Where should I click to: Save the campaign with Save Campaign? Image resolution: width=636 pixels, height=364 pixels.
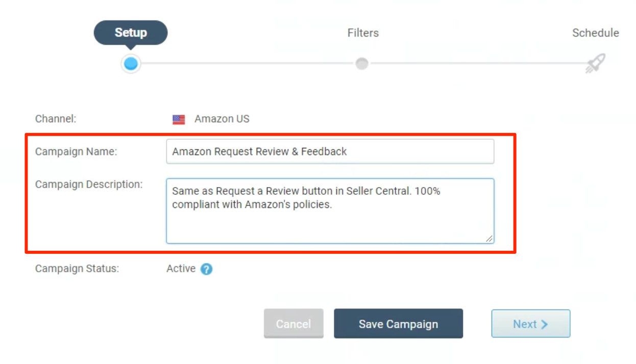pyautogui.click(x=398, y=324)
